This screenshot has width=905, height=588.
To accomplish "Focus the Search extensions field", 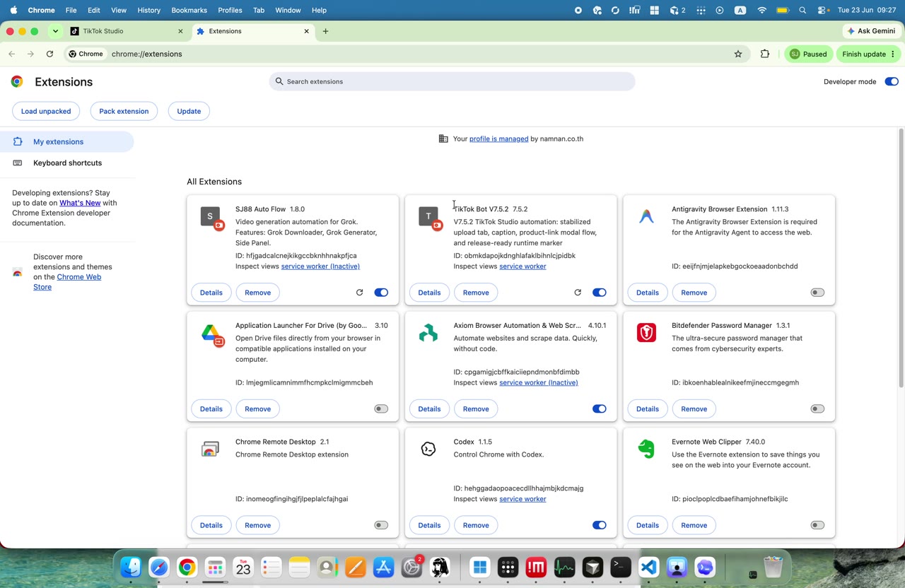I will (x=452, y=82).
